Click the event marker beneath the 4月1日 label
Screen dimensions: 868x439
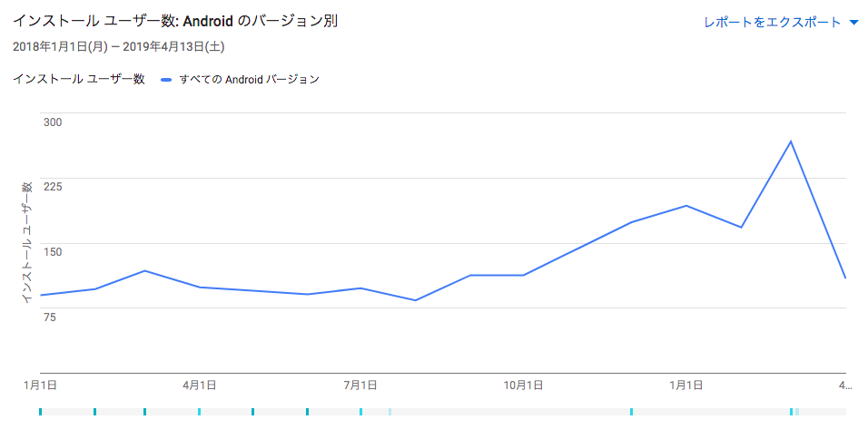pyautogui.click(x=199, y=413)
